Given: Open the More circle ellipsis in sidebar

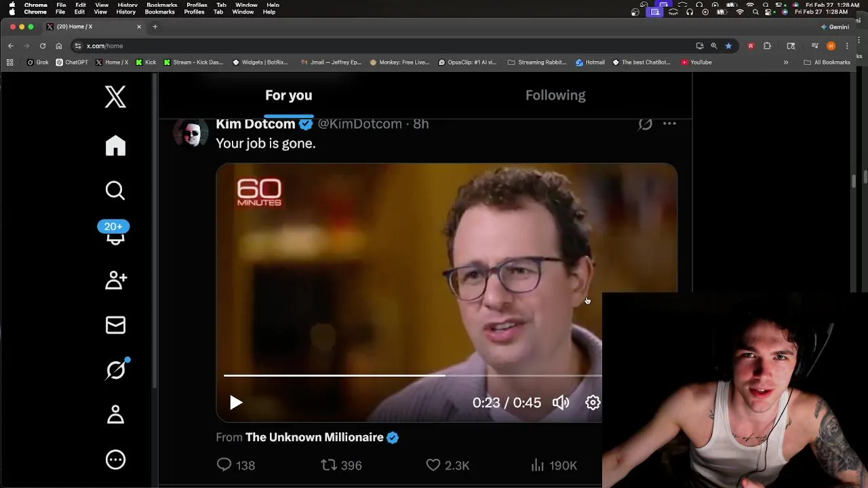Looking at the screenshot, I should 115,460.
